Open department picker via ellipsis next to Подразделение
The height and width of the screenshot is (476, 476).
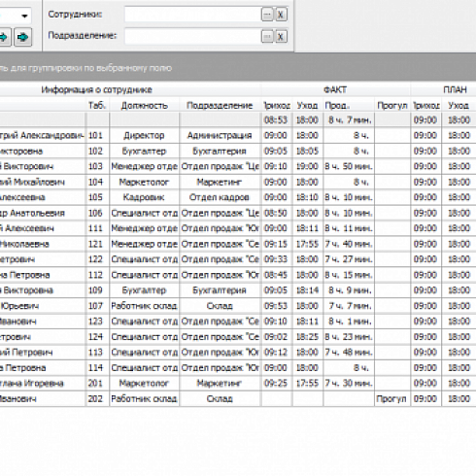pyautogui.click(x=267, y=37)
